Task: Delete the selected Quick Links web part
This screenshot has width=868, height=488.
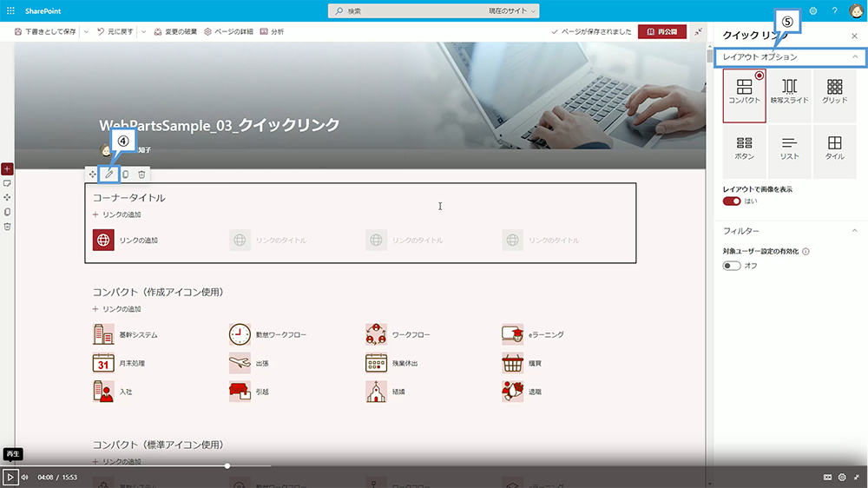Action: tap(141, 175)
